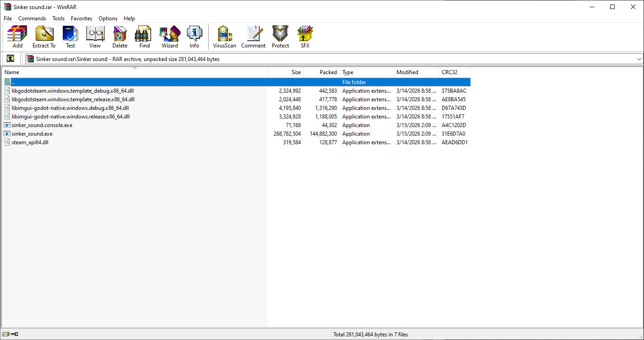
Task: Launch the Wizard tool
Action: click(170, 37)
